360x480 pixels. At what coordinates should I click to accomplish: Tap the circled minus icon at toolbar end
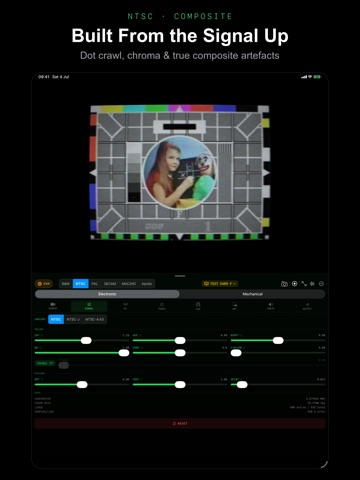[x=321, y=284]
